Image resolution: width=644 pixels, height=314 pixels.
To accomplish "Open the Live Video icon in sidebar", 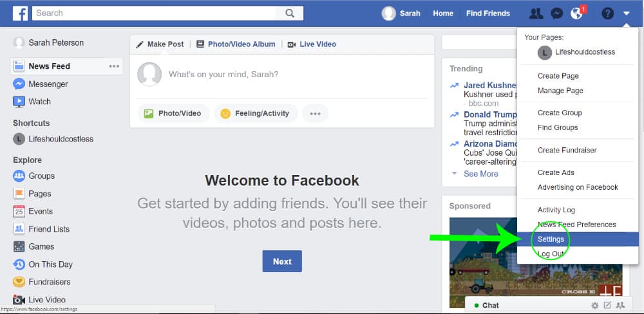I will pos(19,300).
